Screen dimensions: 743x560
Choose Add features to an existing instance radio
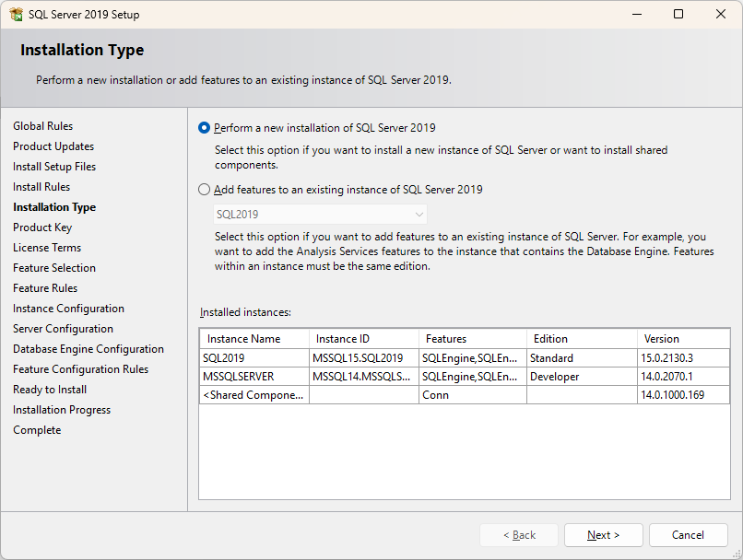(x=204, y=190)
